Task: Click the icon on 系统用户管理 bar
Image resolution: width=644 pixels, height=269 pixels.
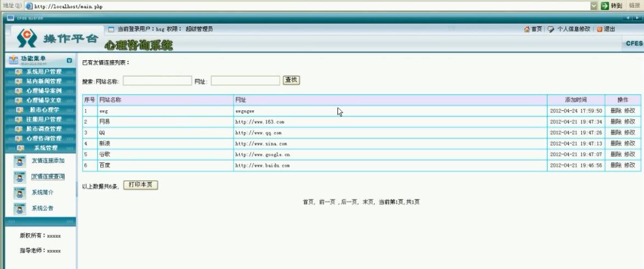Action: (19, 72)
